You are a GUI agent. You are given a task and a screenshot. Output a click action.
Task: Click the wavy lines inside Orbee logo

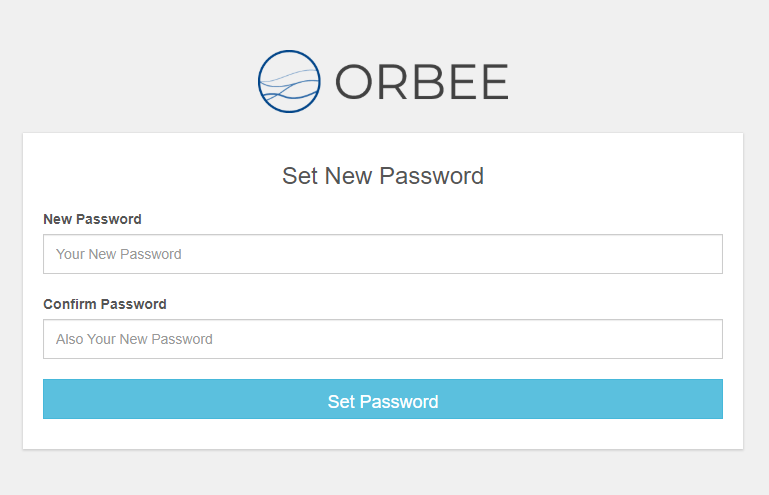click(289, 86)
